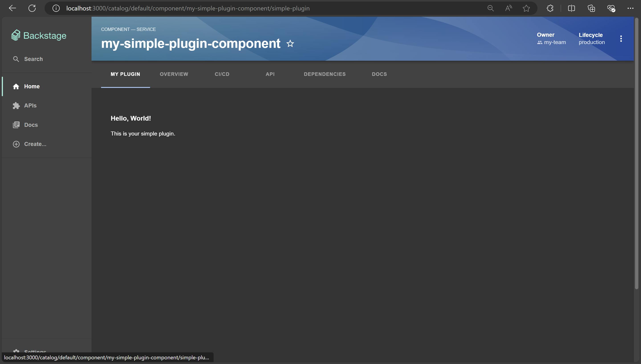Click the COMPONENT — SERVICE label
The height and width of the screenshot is (364, 641).
tap(128, 29)
